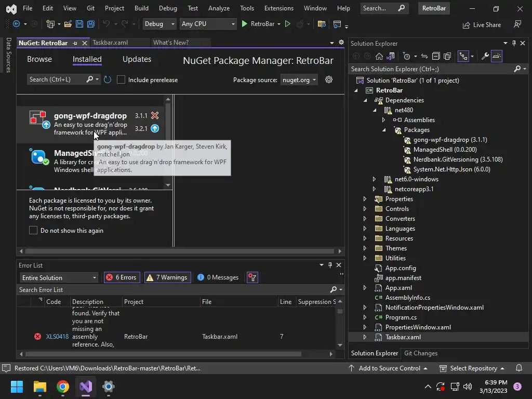Open the Analyze menu
Image resolution: width=532 pixels, height=399 pixels.
[x=219, y=8]
